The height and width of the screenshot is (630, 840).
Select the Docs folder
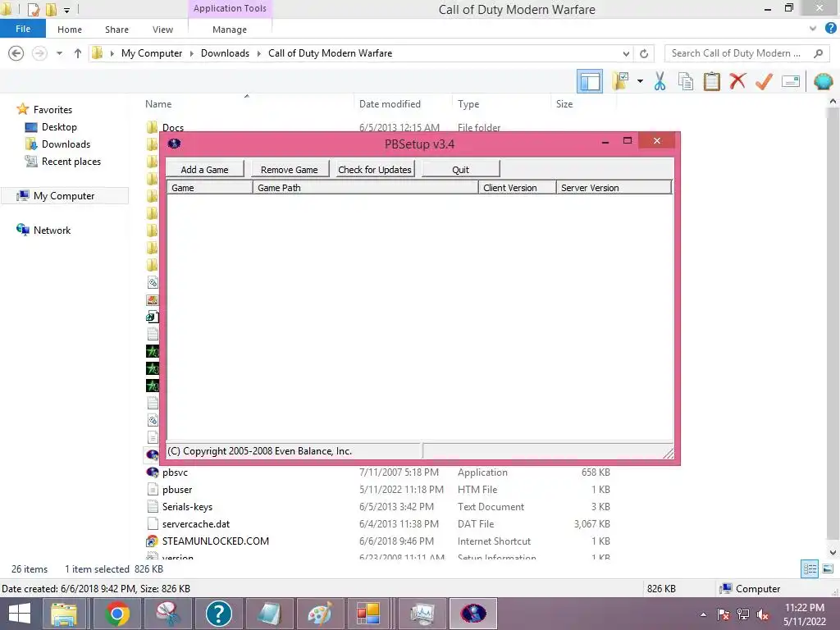tap(173, 127)
